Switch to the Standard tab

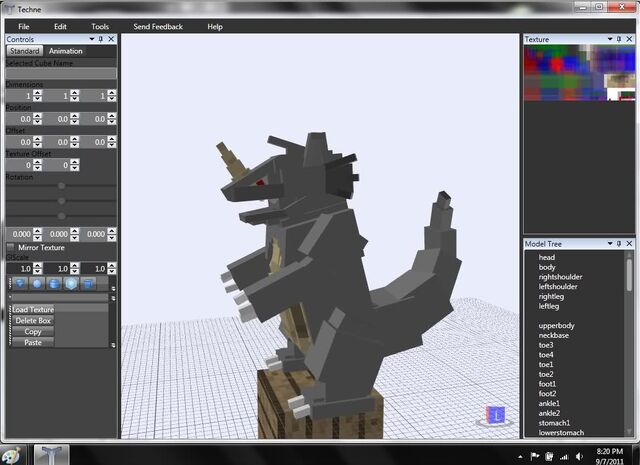25,51
